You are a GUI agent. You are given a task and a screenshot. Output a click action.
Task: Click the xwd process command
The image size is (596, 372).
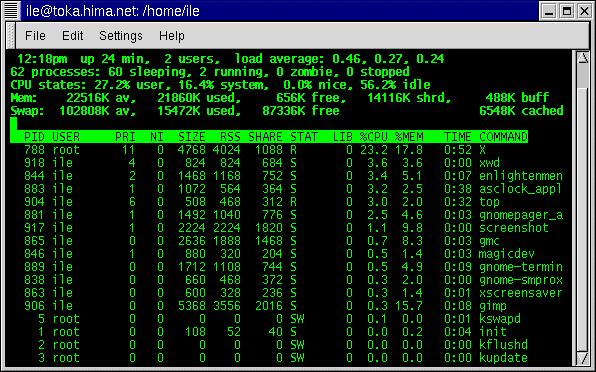click(489, 163)
